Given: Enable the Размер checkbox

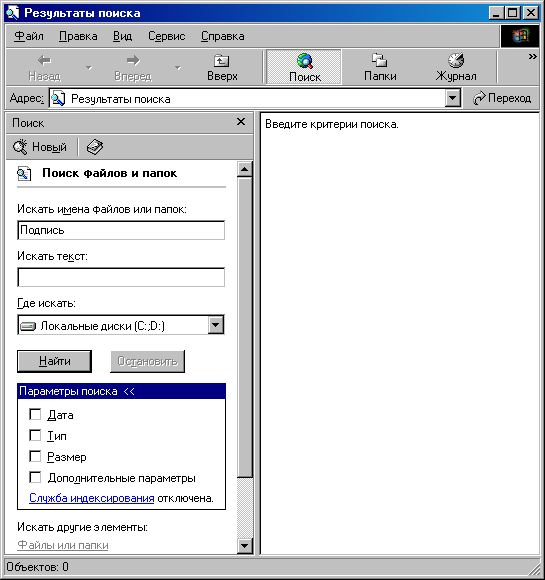Looking at the screenshot, I should [x=35, y=456].
